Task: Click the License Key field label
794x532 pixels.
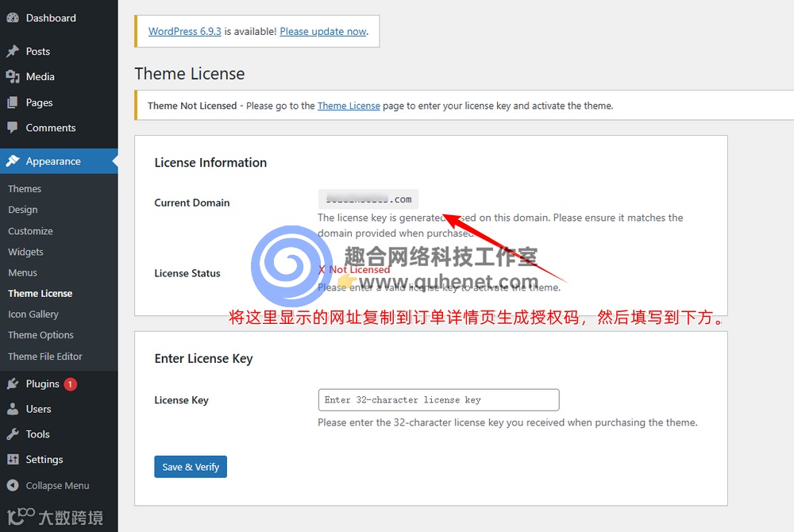Action: point(181,400)
